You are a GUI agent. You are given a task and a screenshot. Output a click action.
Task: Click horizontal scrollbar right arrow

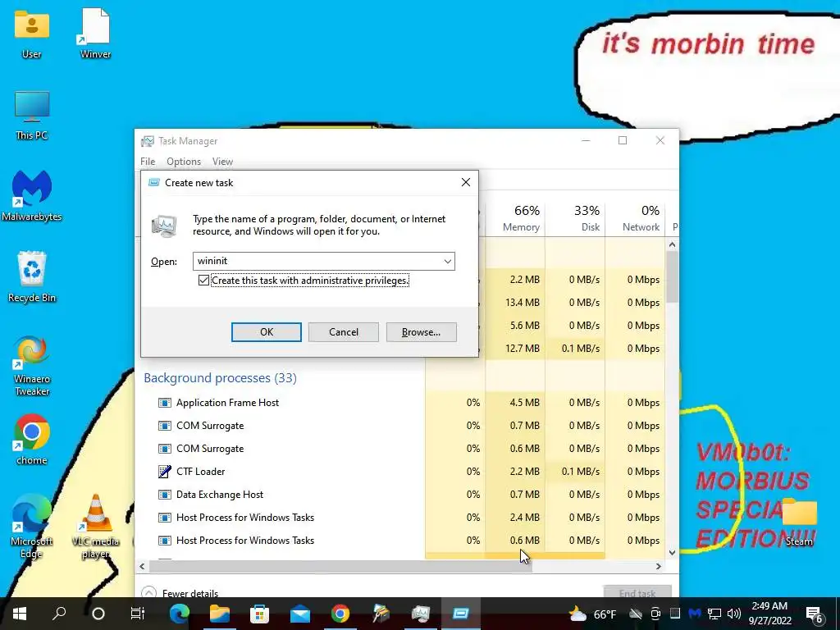pyautogui.click(x=659, y=566)
